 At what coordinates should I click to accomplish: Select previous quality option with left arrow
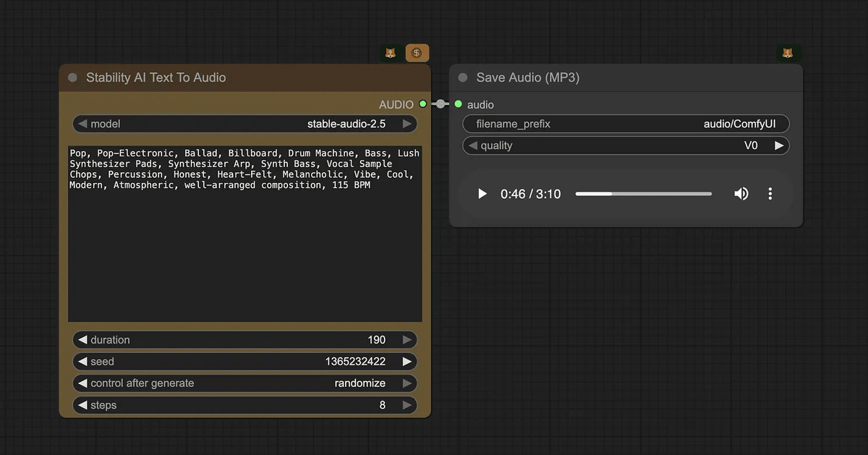tap(473, 145)
